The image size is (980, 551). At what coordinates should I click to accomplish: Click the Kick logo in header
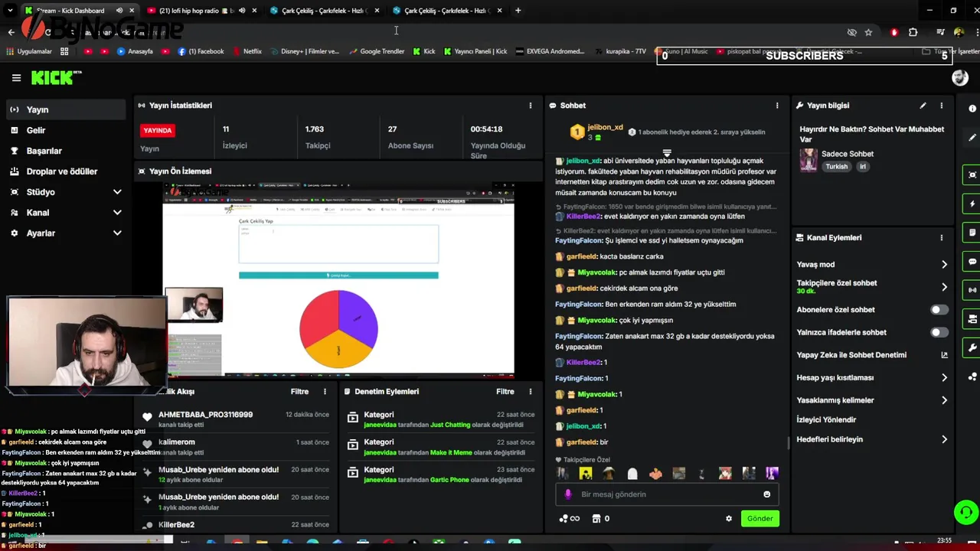[x=56, y=77]
